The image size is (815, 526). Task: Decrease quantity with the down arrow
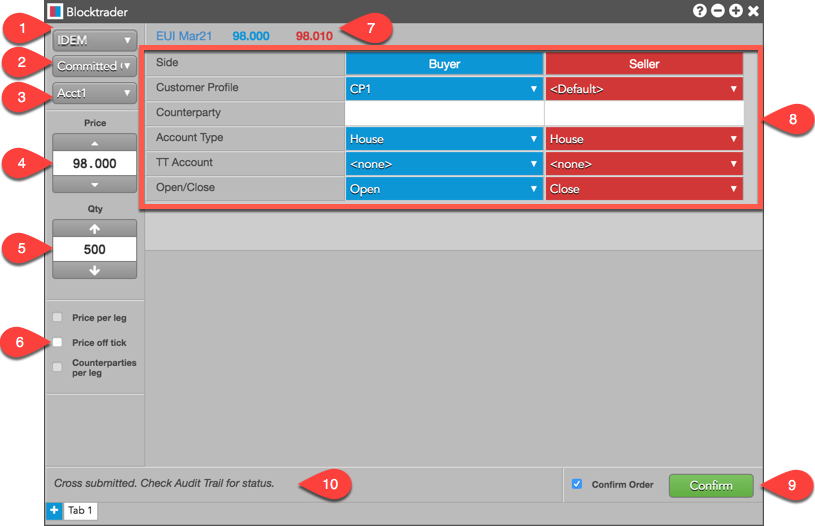click(x=94, y=270)
